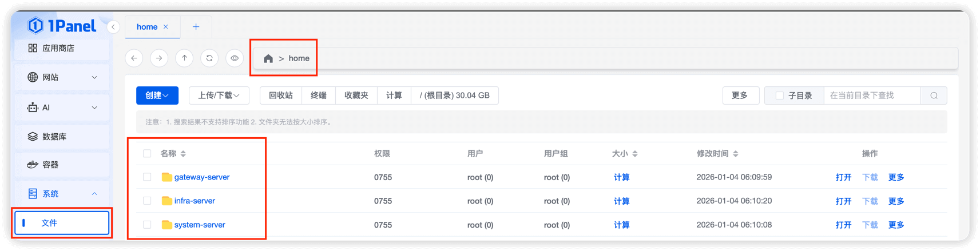Go up to parent directory
This screenshot has width=980, height=251.
click(184, 58)
